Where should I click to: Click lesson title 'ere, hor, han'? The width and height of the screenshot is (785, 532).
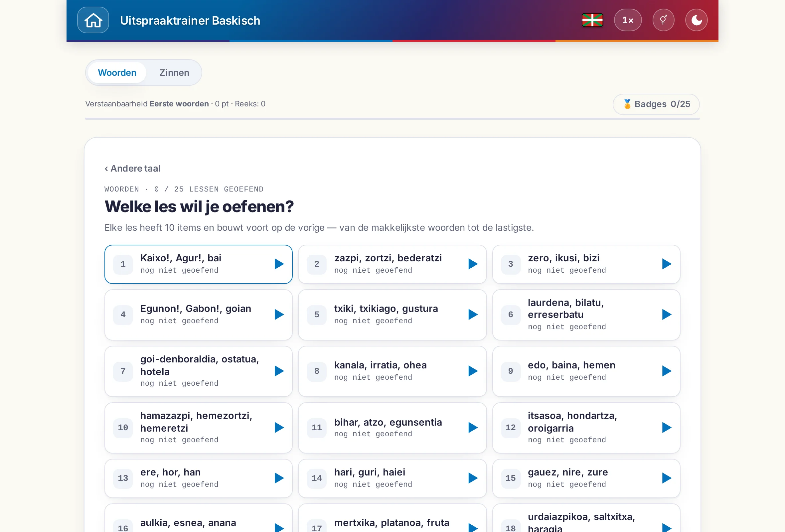pos(170,472)
